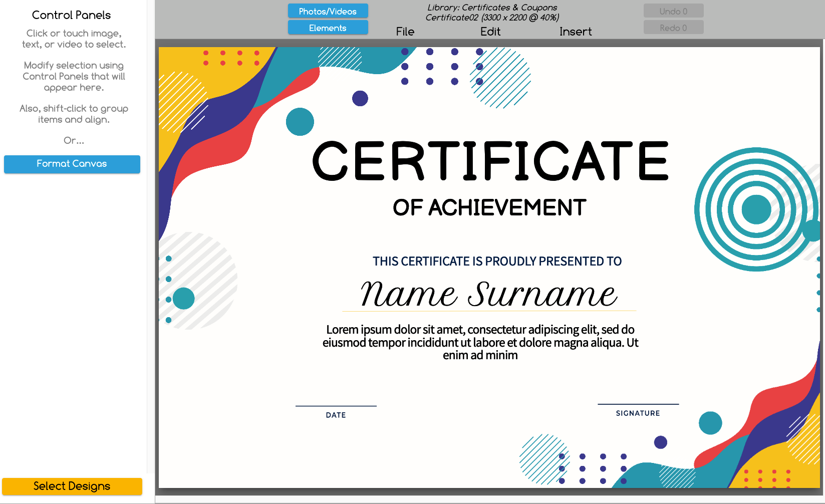Open the Insert menu
Screen dimensions: 825x504
575,32
